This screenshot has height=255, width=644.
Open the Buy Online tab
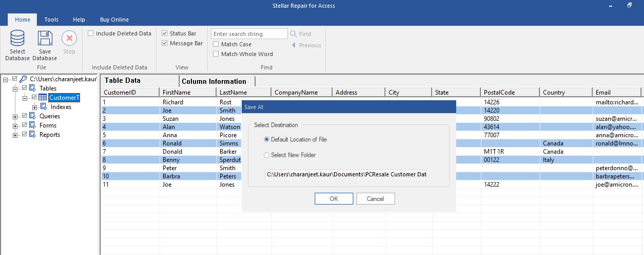click(114, 20)
